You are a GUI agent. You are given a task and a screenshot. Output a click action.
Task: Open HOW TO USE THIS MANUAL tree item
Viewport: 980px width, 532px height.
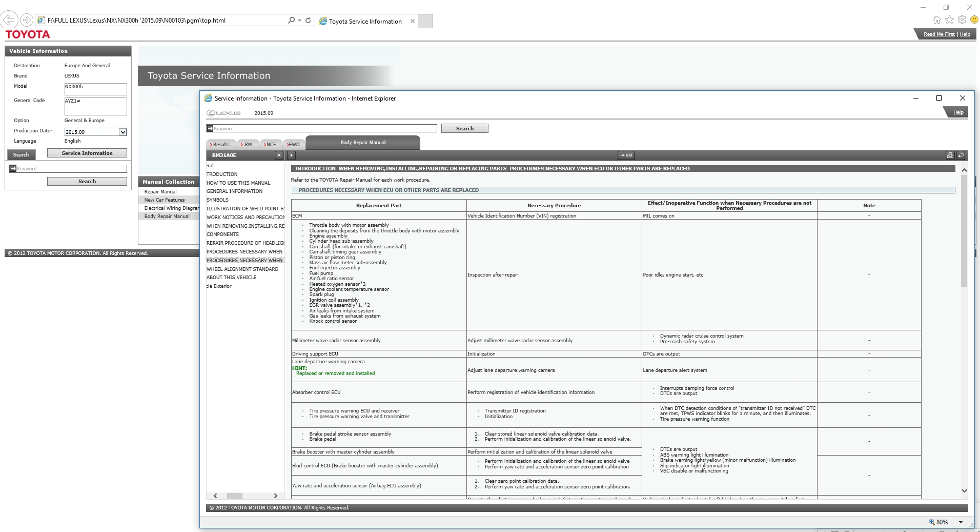238,183
